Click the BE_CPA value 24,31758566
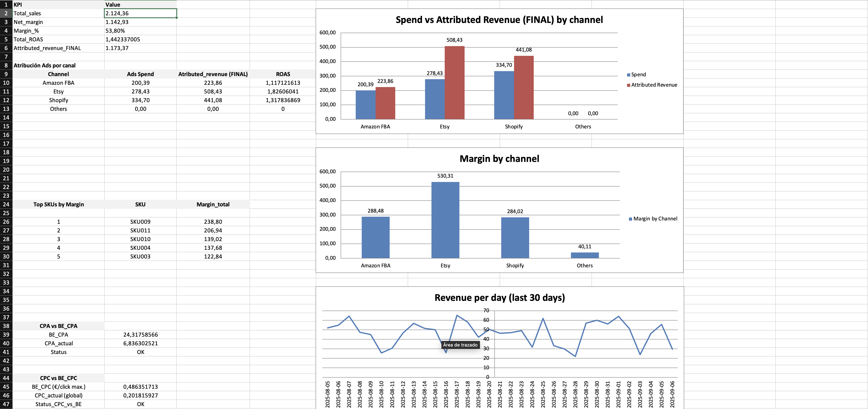Viewport: 868px width, 409px height. (141, 335)
